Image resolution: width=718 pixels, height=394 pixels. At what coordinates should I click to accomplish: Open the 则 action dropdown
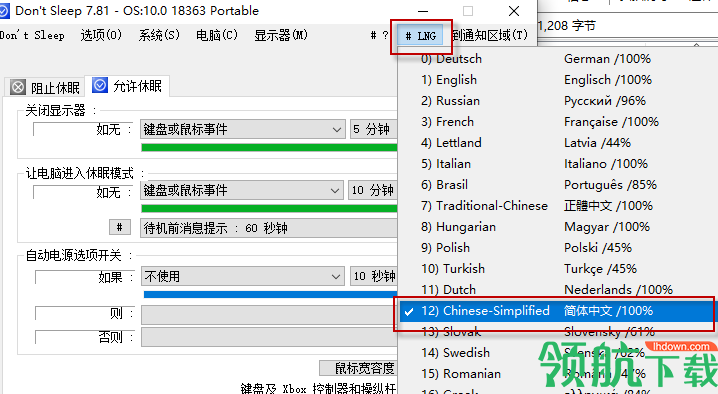tap(269, 315)
